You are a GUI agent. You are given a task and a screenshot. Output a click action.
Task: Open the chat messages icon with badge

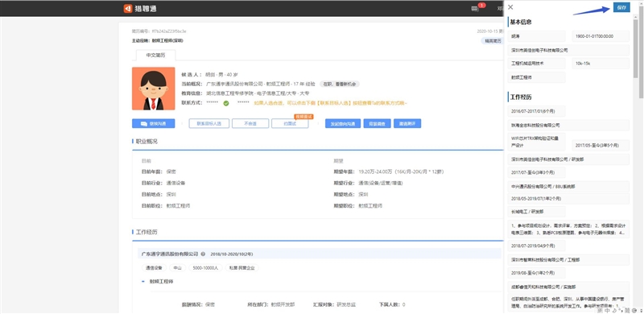coord(475,8)
